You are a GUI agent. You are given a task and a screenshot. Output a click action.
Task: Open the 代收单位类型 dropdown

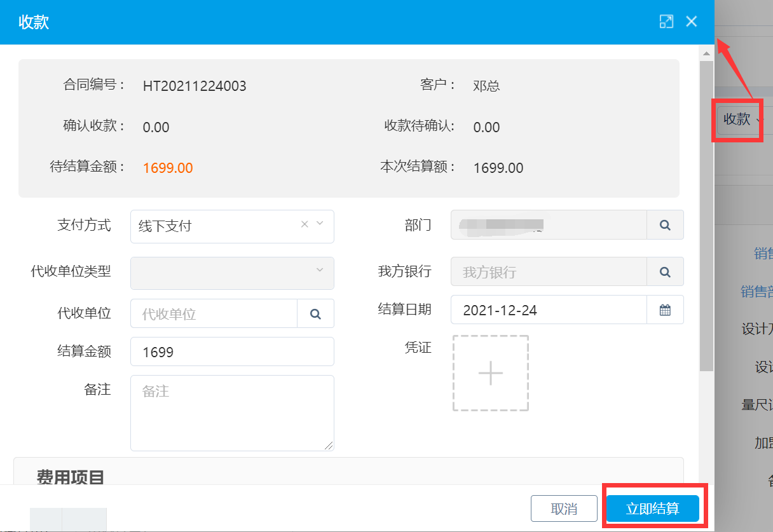click(x=232, y=273)
